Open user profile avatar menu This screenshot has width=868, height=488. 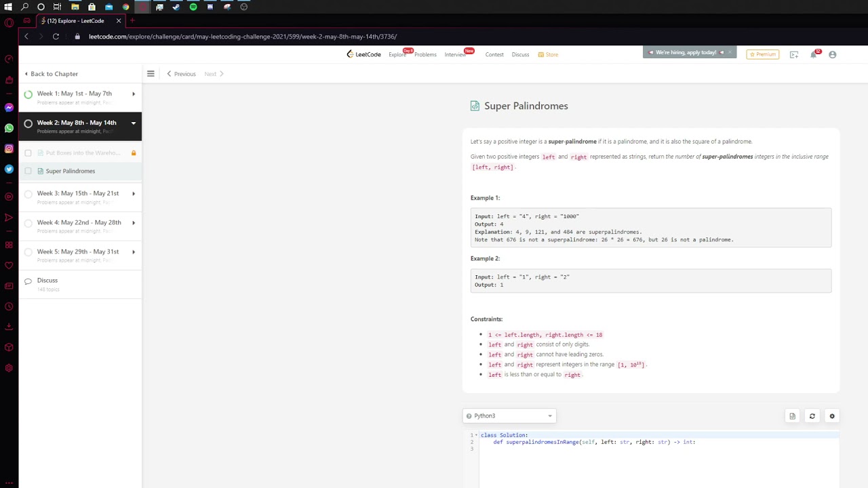[x=833, y=54]
